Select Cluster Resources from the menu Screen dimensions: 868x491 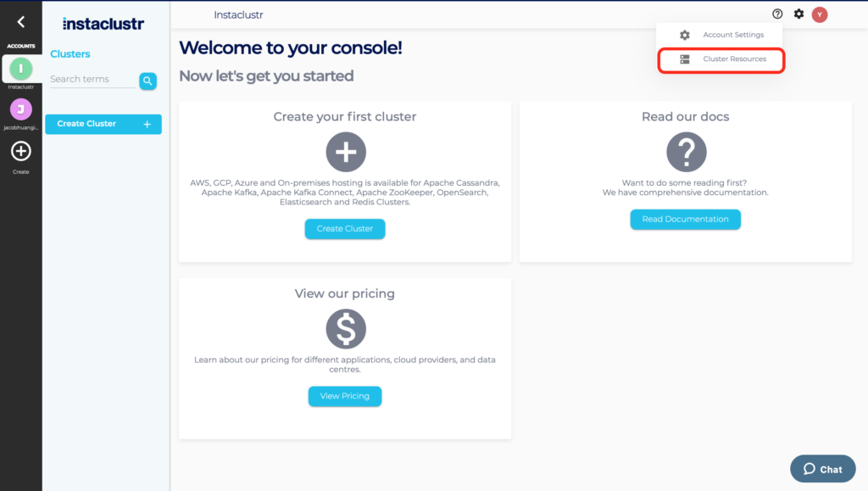pyautogui.click(x=734, y=59)
